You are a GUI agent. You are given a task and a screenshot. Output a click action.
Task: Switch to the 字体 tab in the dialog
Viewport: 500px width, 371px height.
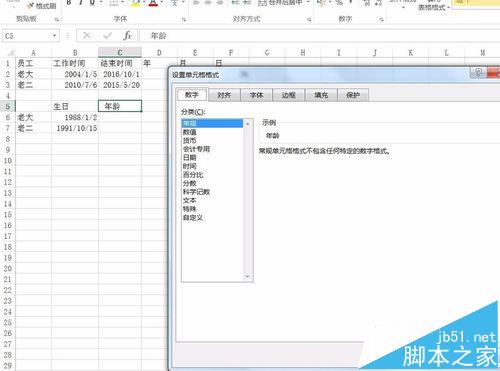tap(256, 95)
